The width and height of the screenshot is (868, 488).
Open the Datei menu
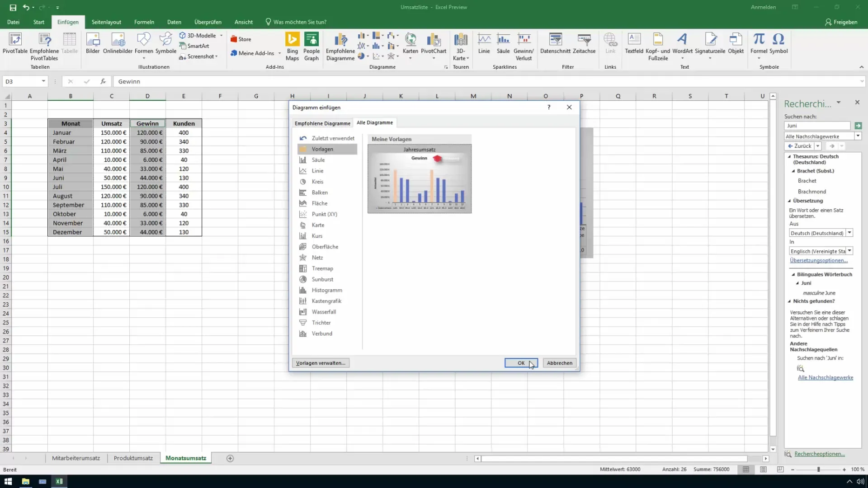coord(13,22)
